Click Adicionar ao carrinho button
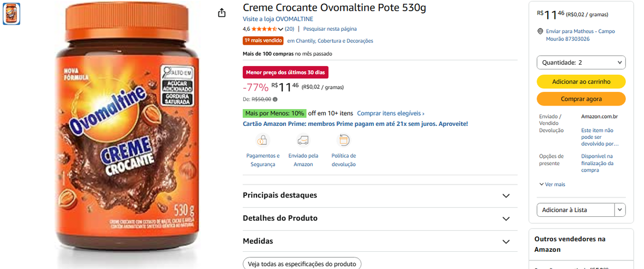Image resolution: width=644 pixels, height=269 pixels. (x=581, y=82)
